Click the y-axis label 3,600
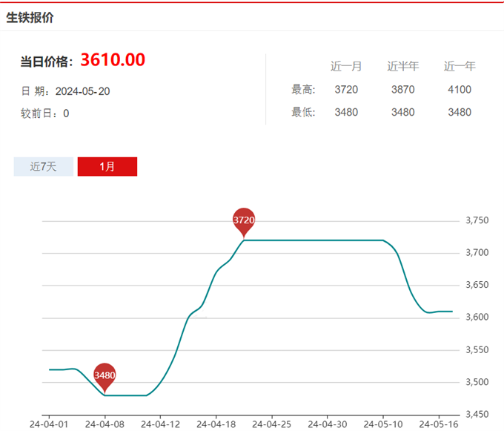The width and height of the screenshot is (504, 431). coord(477,318)
